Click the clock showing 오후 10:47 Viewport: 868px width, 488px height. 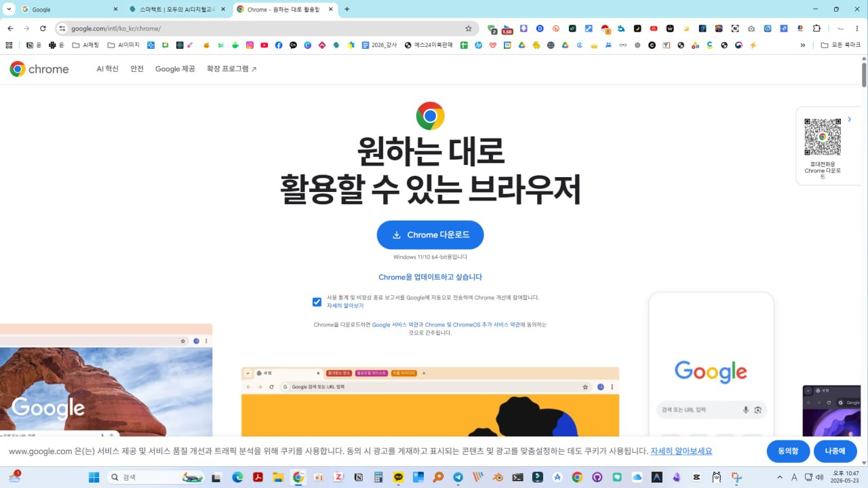845,477
